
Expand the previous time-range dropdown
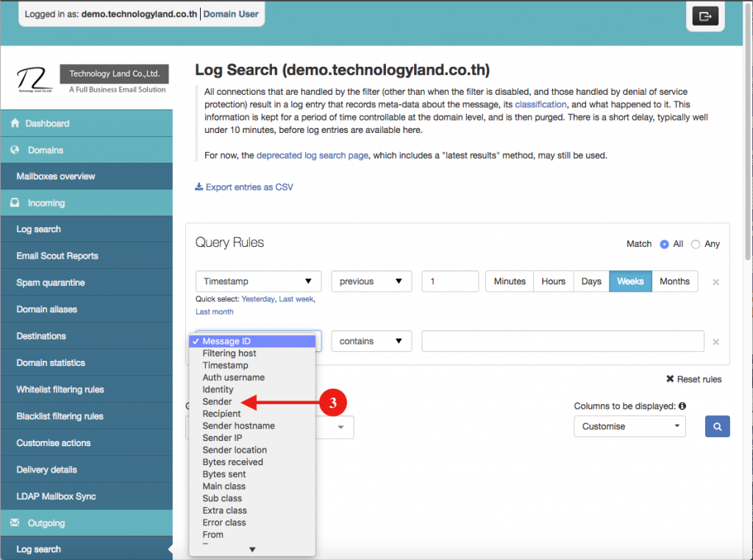(371, 281)
